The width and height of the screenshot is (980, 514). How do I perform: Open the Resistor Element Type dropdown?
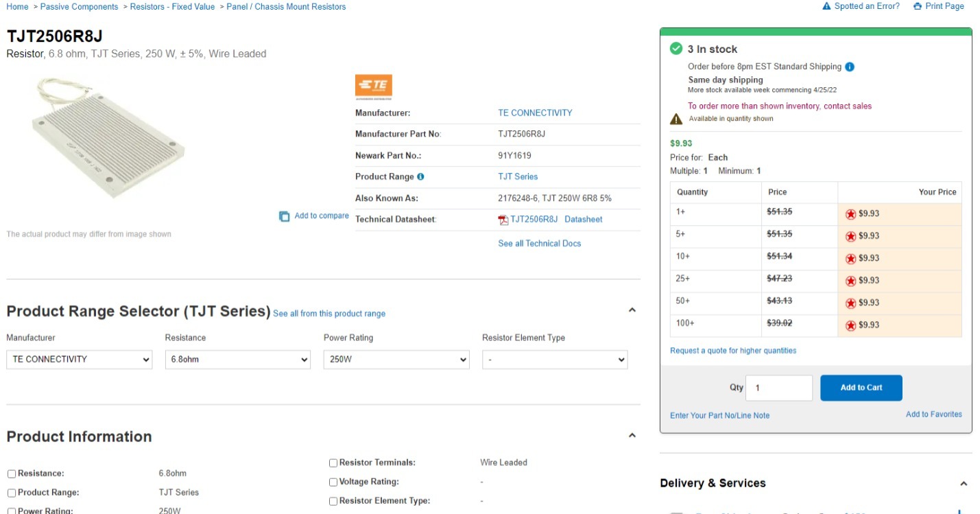555,360
